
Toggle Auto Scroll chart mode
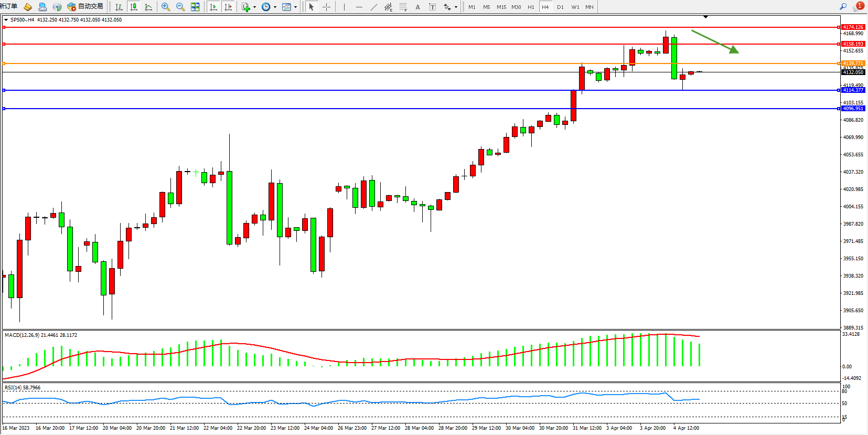[213, 7]
